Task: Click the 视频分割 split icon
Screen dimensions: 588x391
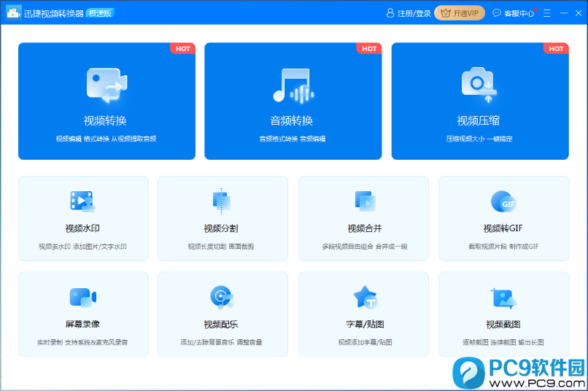Action: pos(221,201)
